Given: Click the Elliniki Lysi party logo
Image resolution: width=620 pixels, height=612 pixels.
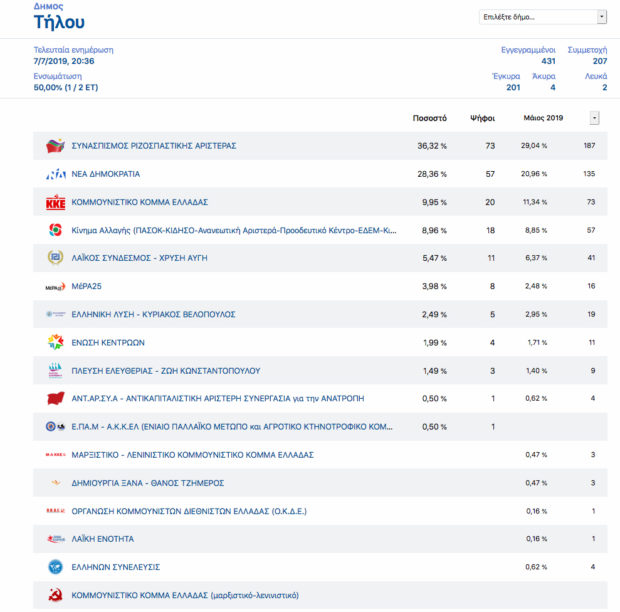Looking at the screenshot, I should (x=56, y=314).
